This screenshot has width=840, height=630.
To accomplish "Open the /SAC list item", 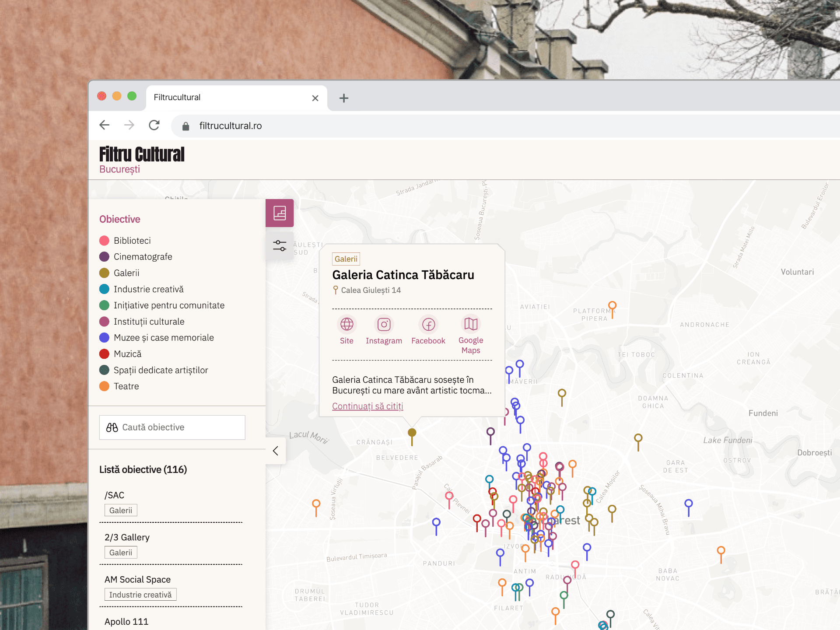I will tap(115, 495).
